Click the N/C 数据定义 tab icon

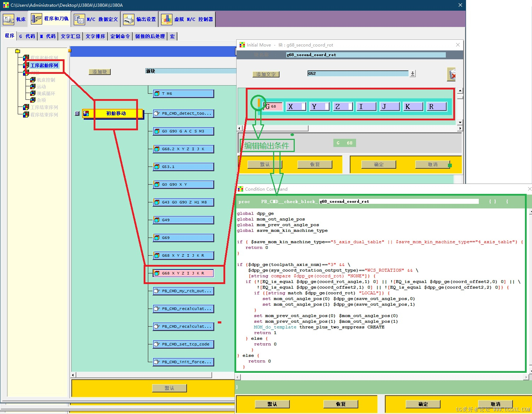79,19
